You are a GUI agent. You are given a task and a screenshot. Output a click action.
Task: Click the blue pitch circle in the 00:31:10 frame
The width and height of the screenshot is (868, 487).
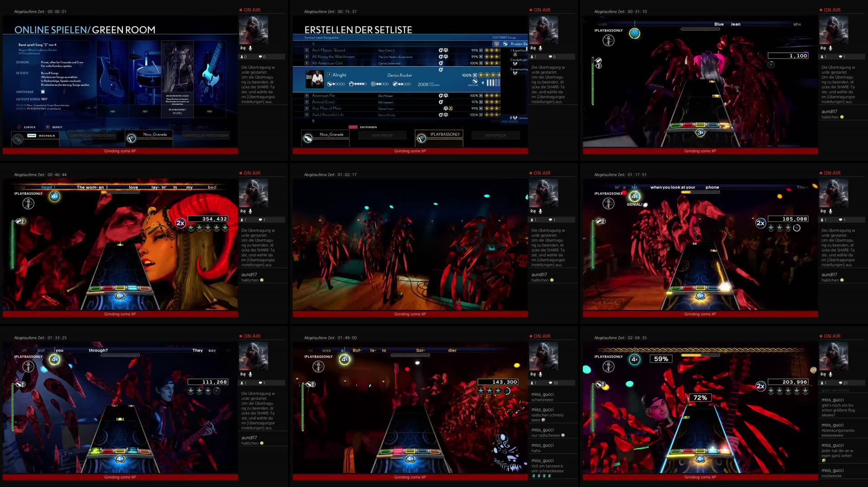click(x=635, y=33)
